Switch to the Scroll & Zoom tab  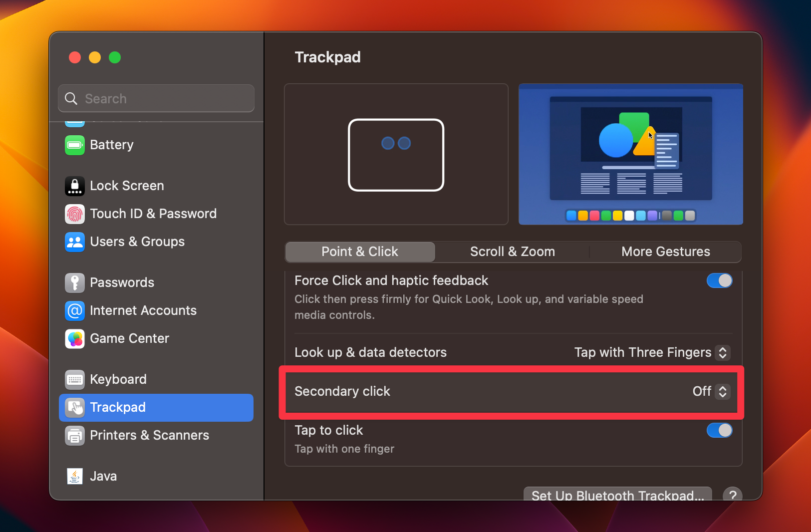(x=512, y=252)
